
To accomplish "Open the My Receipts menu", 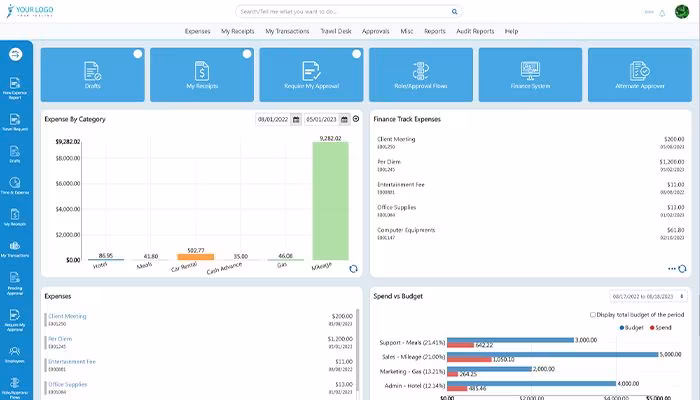I will (x=238, y=31).
